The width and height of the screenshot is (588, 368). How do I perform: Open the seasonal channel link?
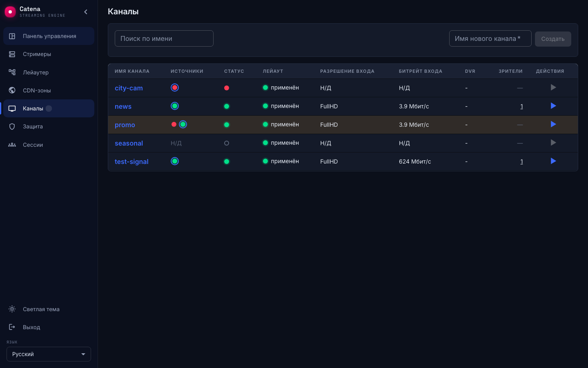pos(129,143)
